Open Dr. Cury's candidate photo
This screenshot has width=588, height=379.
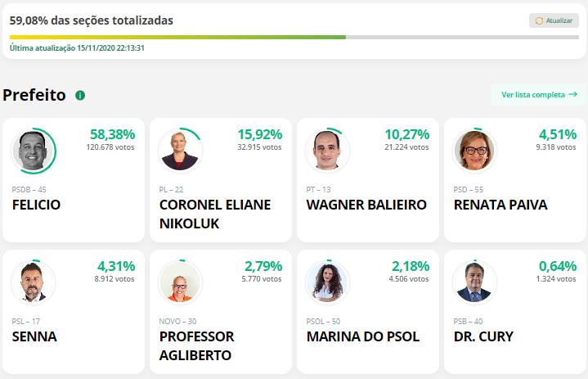point(474,282)
